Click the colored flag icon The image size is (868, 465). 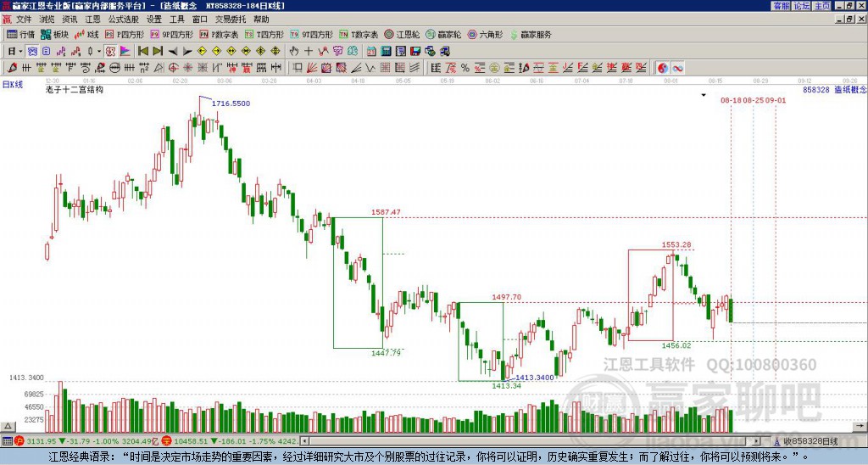coord(125,52)
